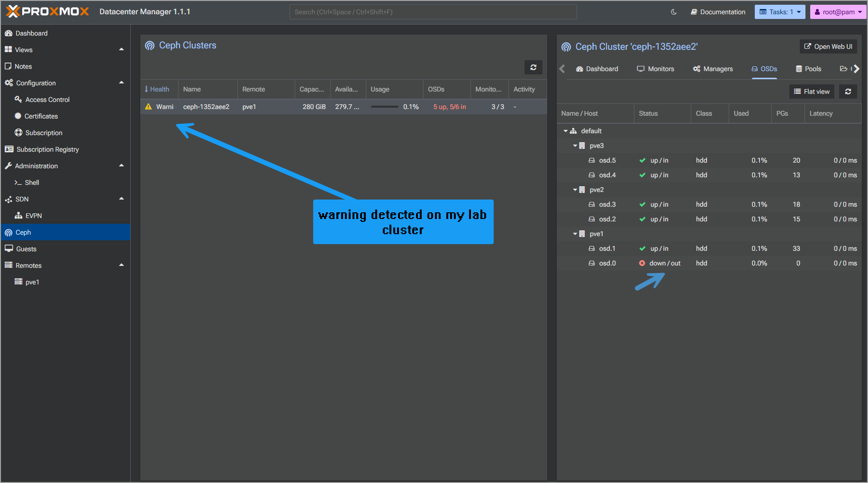Sort clusters by Name column
Image resolution: width=868 pixels, height=483 pixels.
pyautogui.click(x=208, y=89)
